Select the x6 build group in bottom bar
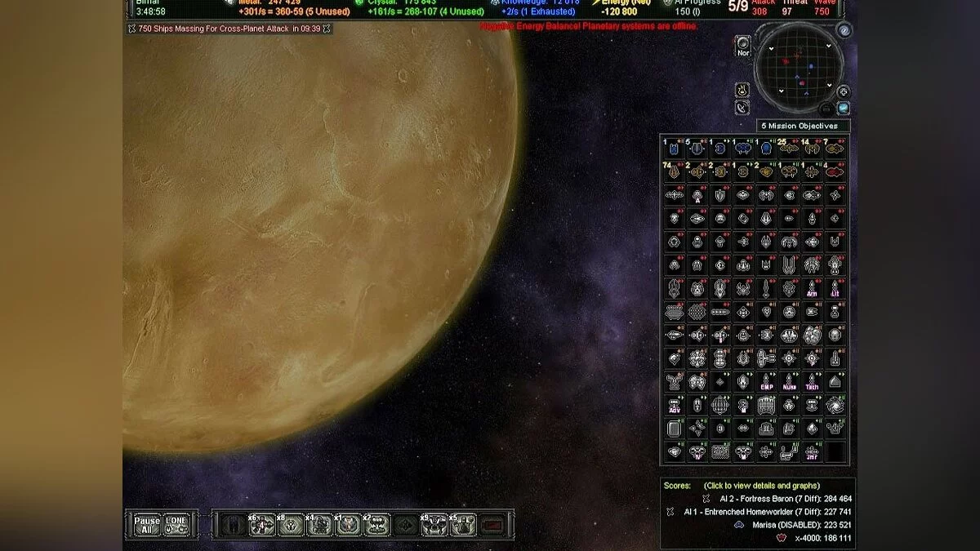Viewport: 980px width, 551px height. click(x=261, y=525)
